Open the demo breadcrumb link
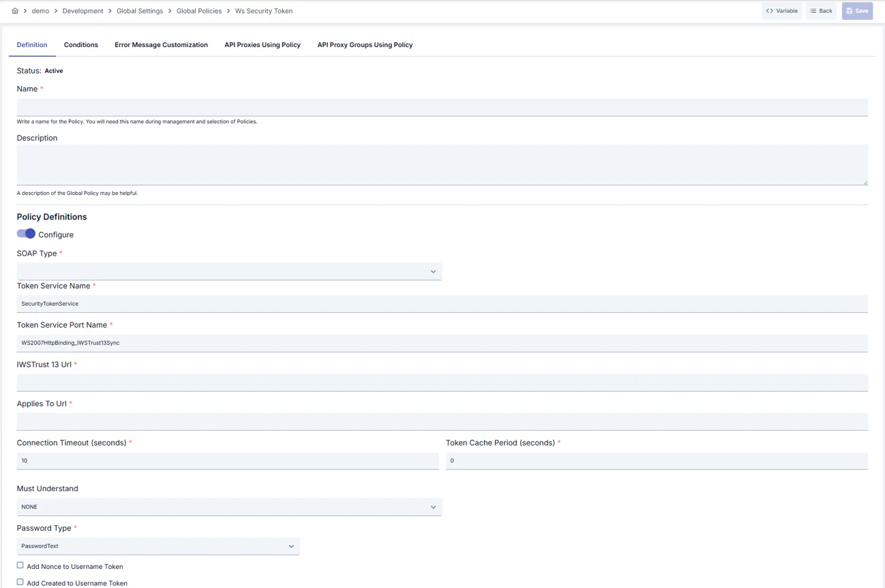Screen dimensions: 885x588 [x=40, y=11]
